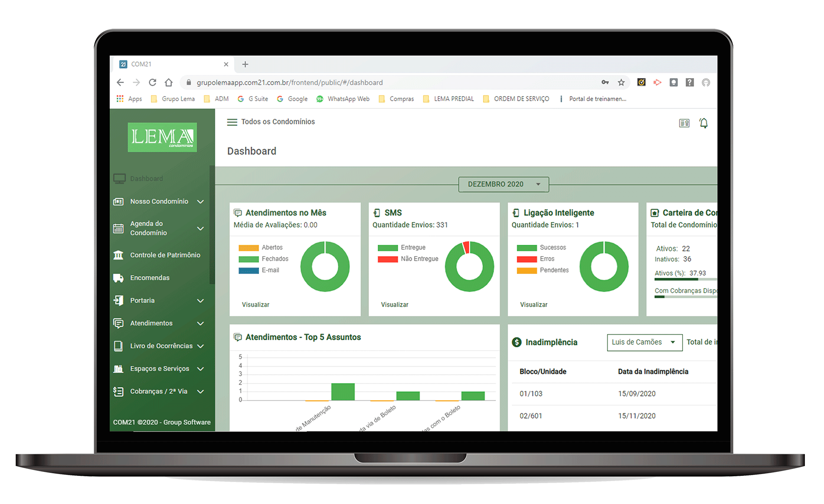This screenshot has height=504, width=824.
Task: Open the notifications bell icon
Action: (x=703, y=123)
